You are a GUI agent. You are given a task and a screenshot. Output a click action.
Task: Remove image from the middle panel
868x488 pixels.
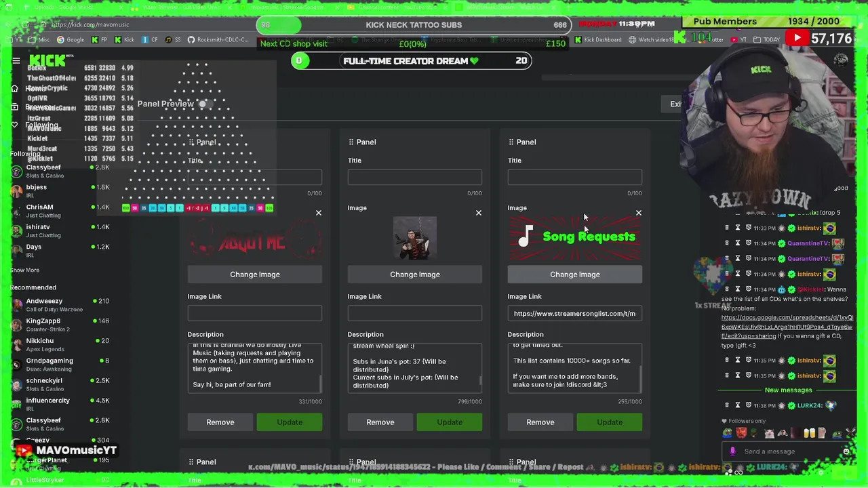[x=478, y=213]
